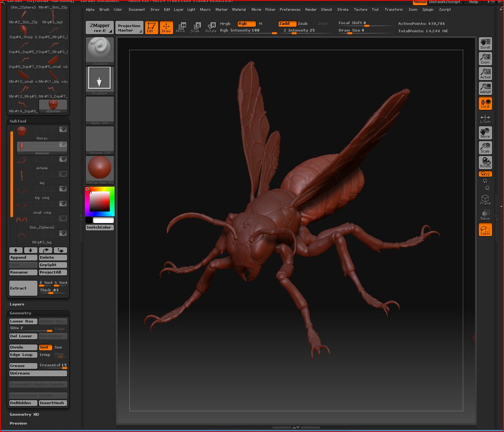The height and width of the screenshot is (432, 504).
Task: Click the Frame mesh icon
Action: coord(485,200)
